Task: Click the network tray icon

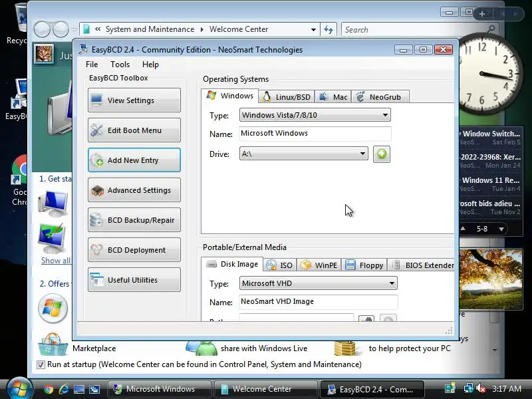Action: point(469,388)
